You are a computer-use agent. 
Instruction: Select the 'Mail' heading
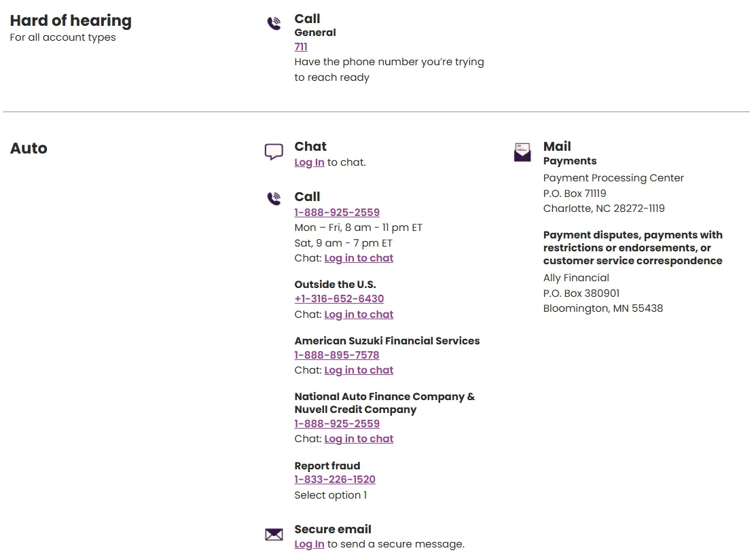(x=557, y=146)
